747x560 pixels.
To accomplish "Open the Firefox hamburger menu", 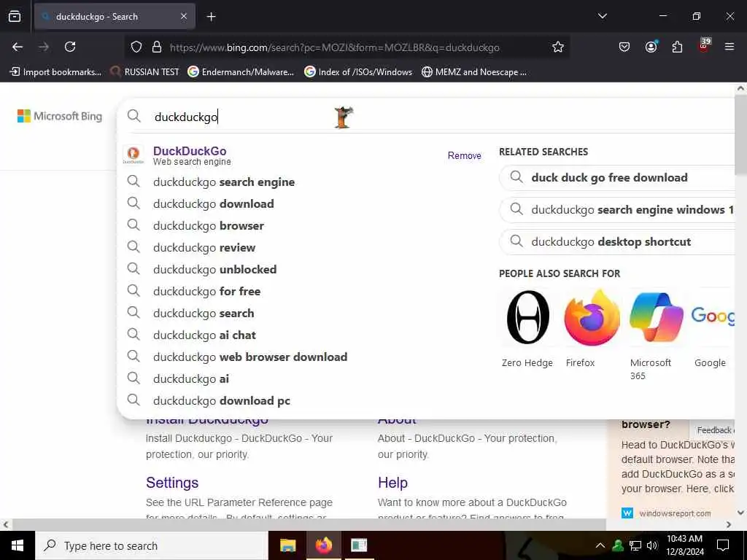I will point(729,47).
